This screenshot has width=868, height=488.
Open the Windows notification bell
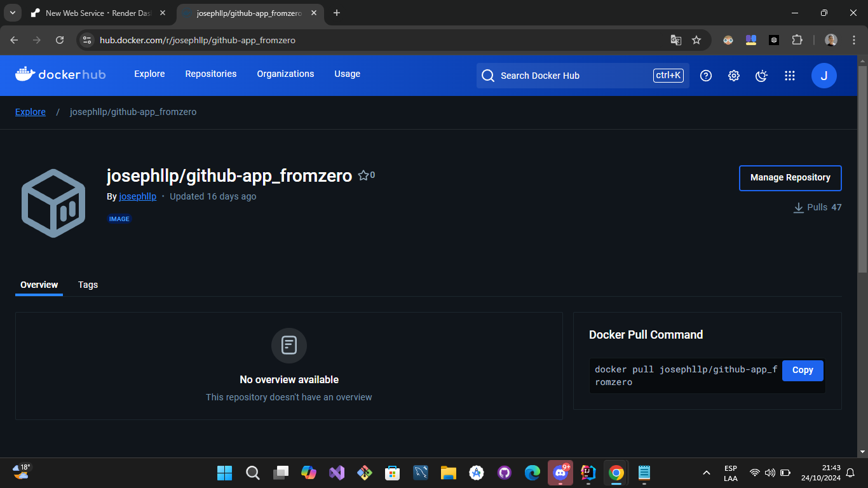[850, 473]
